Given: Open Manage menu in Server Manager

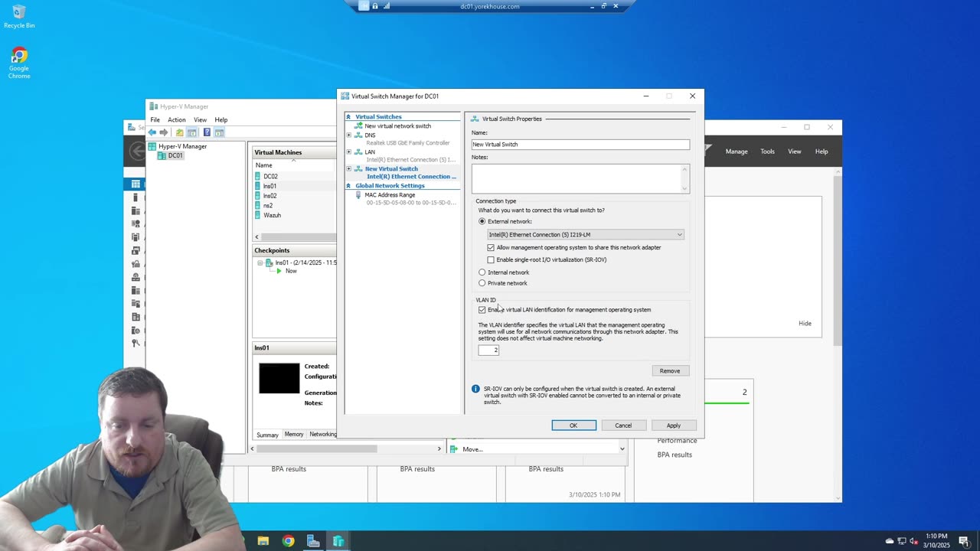Looking at the screenshot, I should click(737, 152).
